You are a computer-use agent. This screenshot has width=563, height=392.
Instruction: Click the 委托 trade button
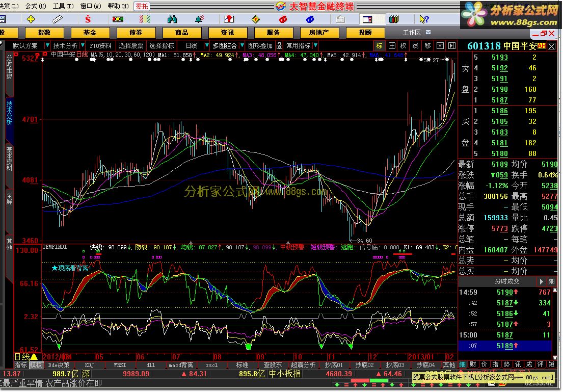142,6
